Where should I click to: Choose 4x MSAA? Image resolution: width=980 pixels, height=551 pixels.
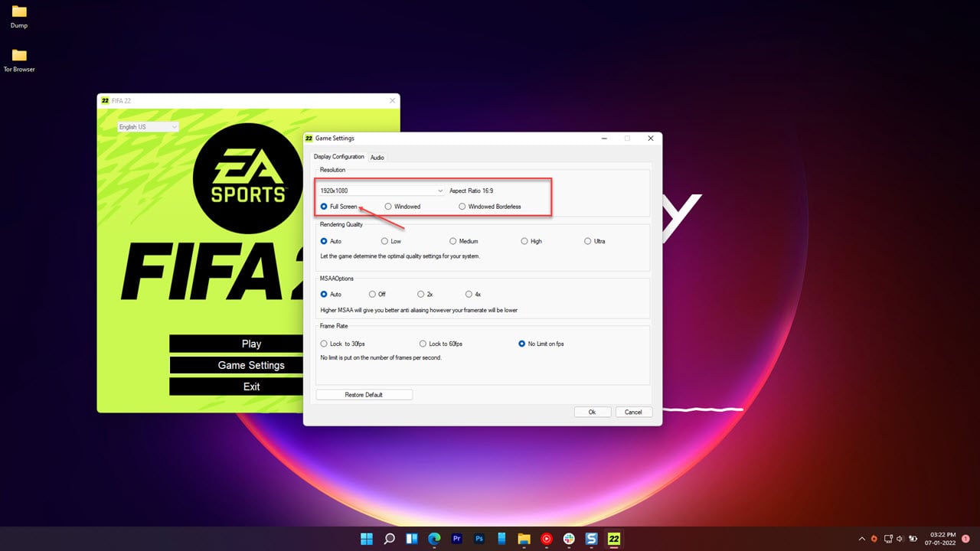[473, 294]
